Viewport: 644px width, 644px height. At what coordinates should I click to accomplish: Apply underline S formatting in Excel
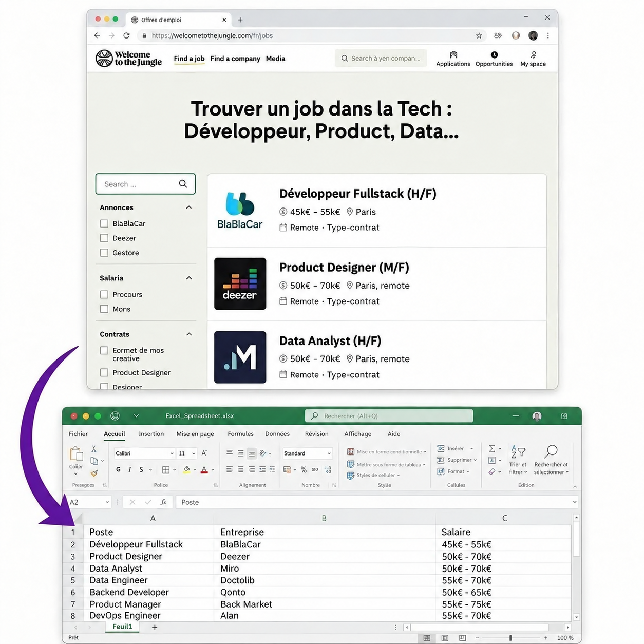141,469
